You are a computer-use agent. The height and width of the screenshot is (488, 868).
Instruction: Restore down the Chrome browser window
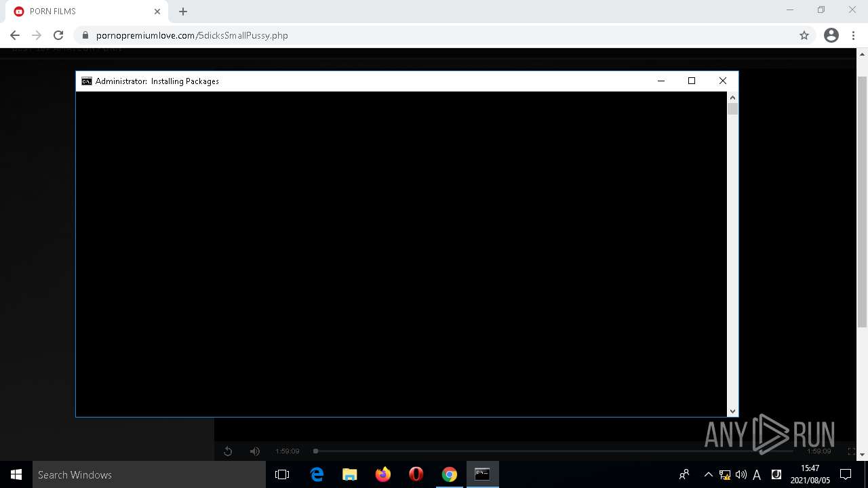coord(821,10)
